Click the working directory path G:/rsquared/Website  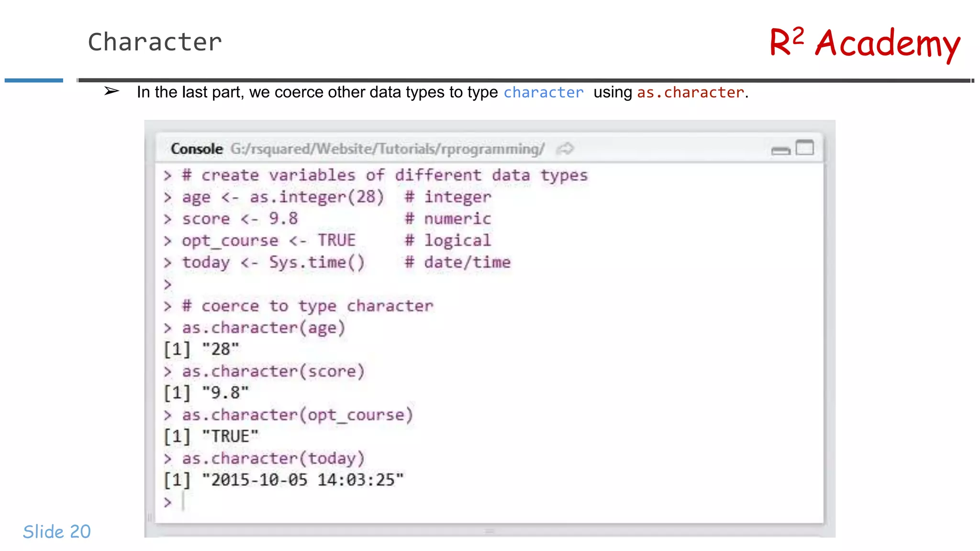click(387, 149)
